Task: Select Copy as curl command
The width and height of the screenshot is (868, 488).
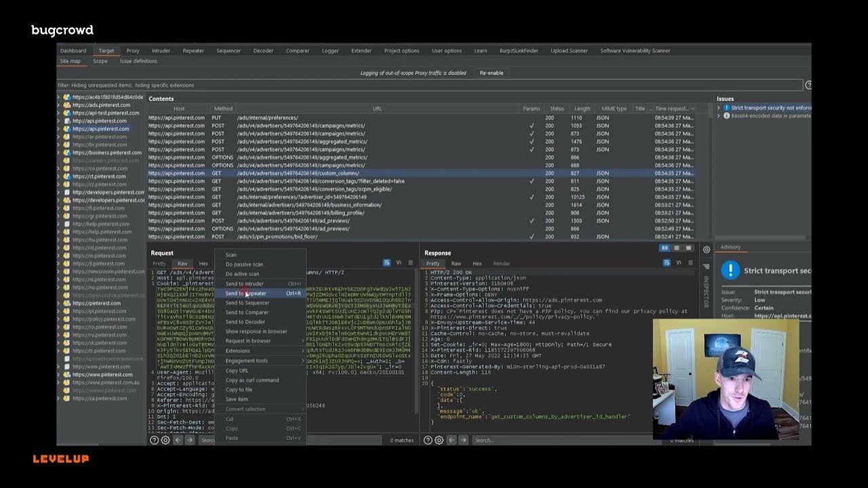Action: 260,380
